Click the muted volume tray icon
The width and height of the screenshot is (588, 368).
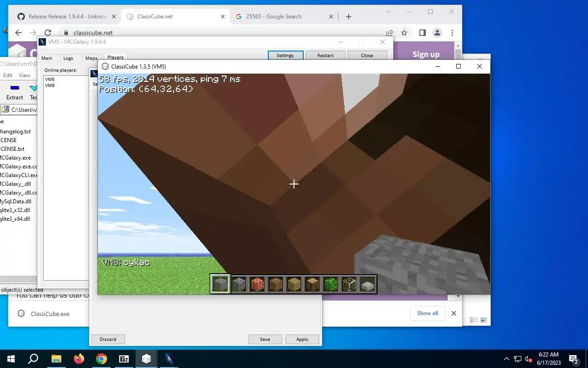tap(528, 359)
